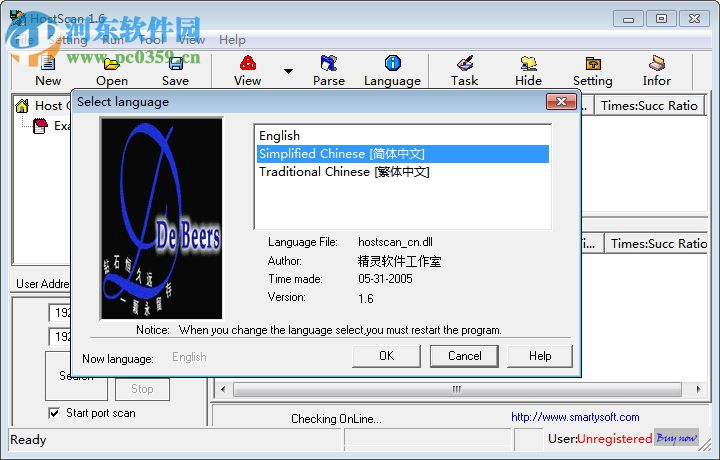Click the horizontal scrollbar right arrow
This screenshot has width=720, height=460.
coord(698,389)
